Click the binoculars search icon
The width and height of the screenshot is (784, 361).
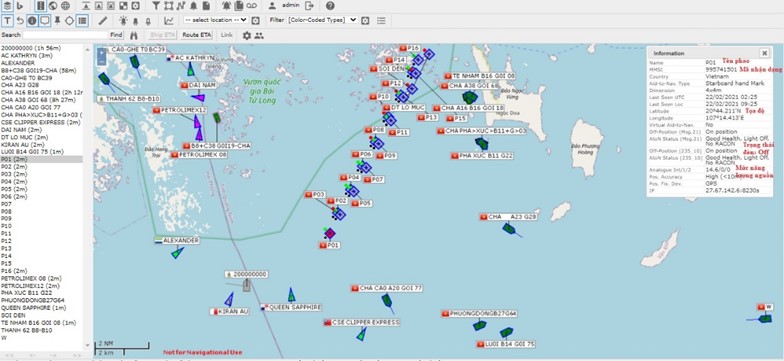(134, 35)
